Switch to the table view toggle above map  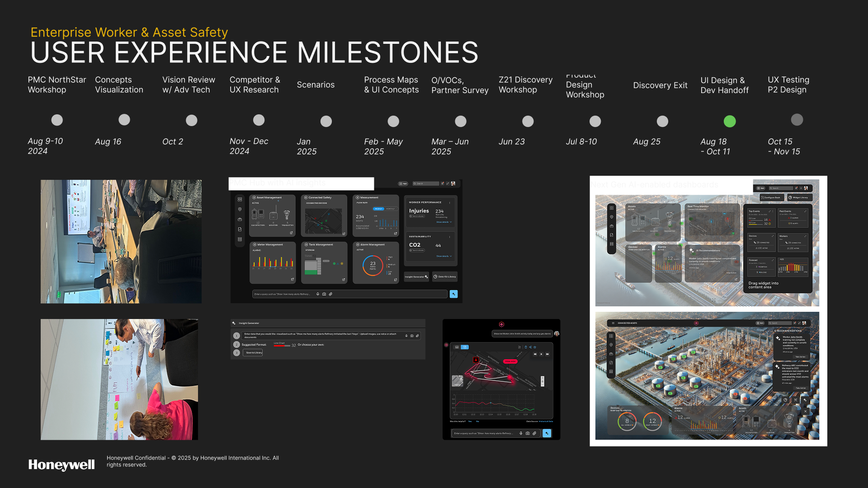pos(457,347)
